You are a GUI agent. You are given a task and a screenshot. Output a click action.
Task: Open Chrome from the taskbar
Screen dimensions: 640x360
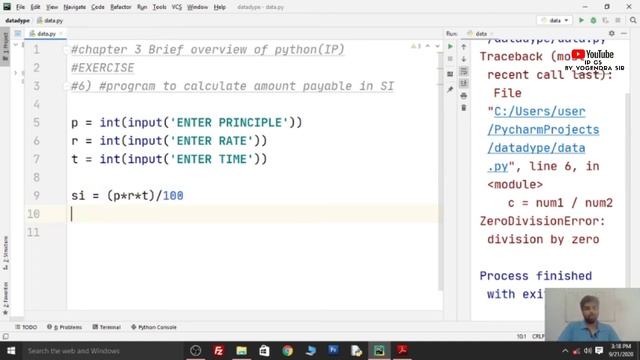[287, 351]
